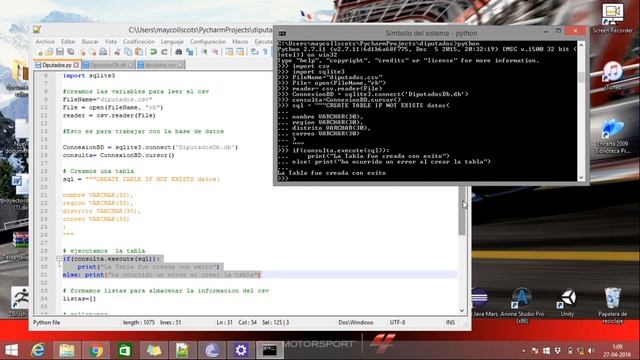The width and height of the screenshot is (640, 360).
Task: Open Internet Explorer from the taskbar
Action: 38,350
